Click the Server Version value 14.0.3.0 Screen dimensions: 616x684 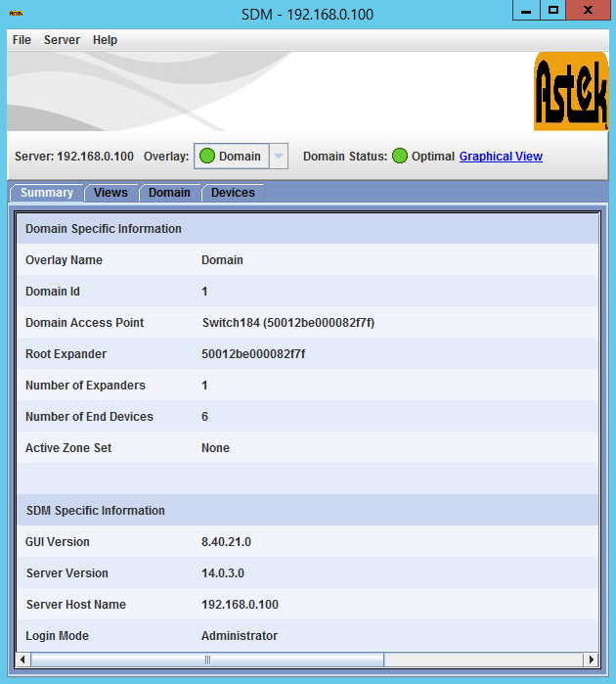(x=223, y=573)
